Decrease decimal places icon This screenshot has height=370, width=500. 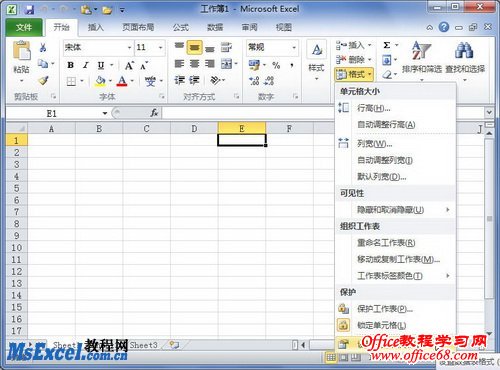point(269,80)
